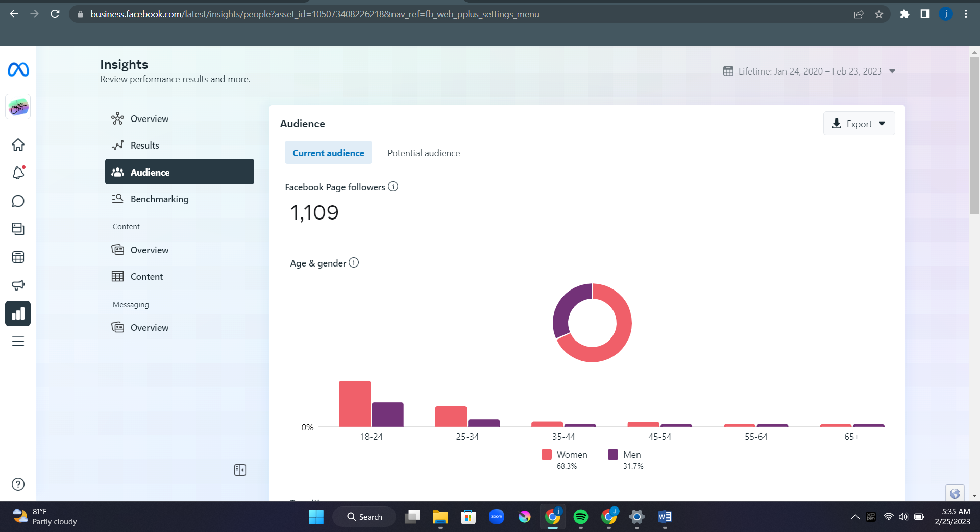Open the page profile avatar
The image size is (980, 532).
point(18,107)
